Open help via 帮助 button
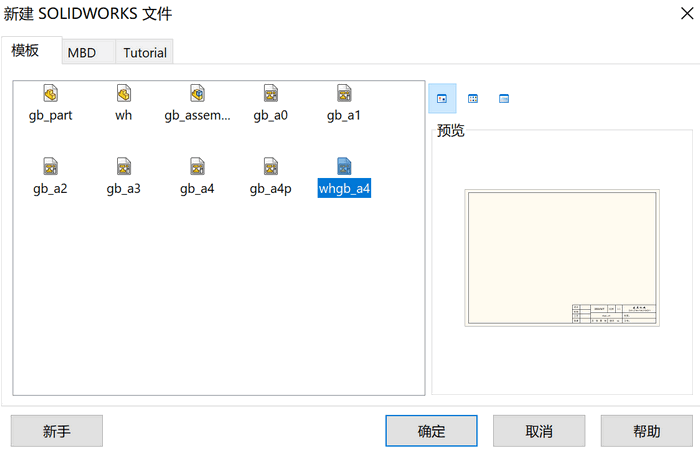 point(646,431)
